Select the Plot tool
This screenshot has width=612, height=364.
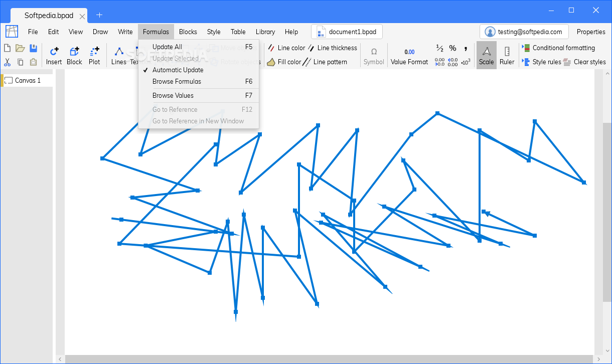coord(94,56)
